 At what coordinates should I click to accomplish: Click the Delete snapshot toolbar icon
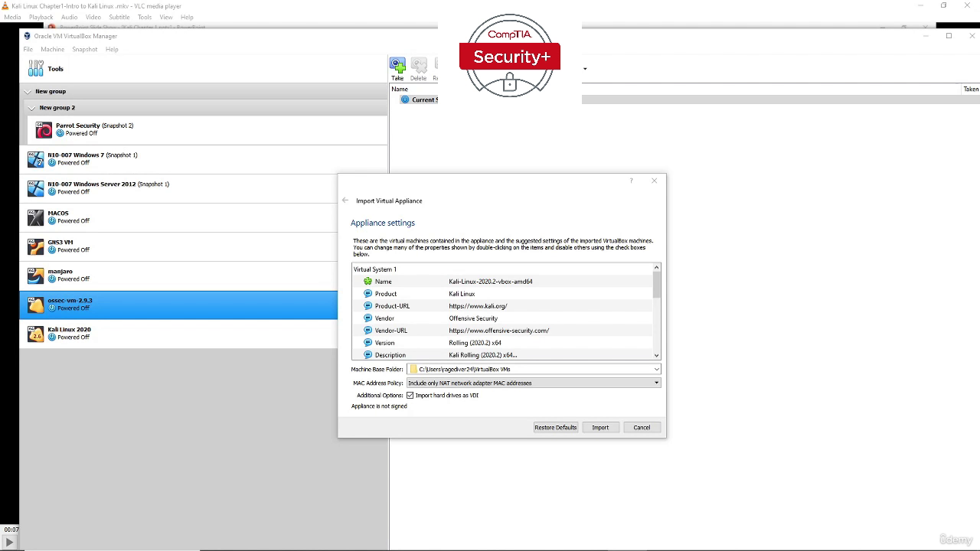pyautogui.click(x=419, y=66)
